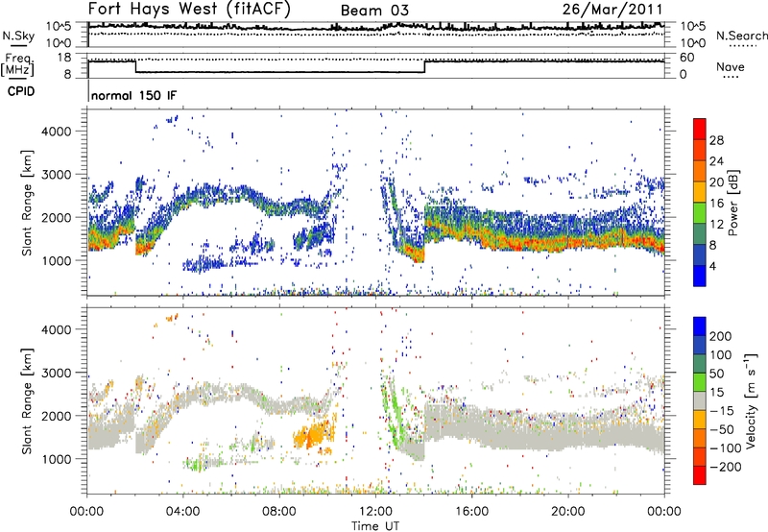
Task: Click the 'Fort Hays West (fitACF)' title
Action: coord(189,9)
